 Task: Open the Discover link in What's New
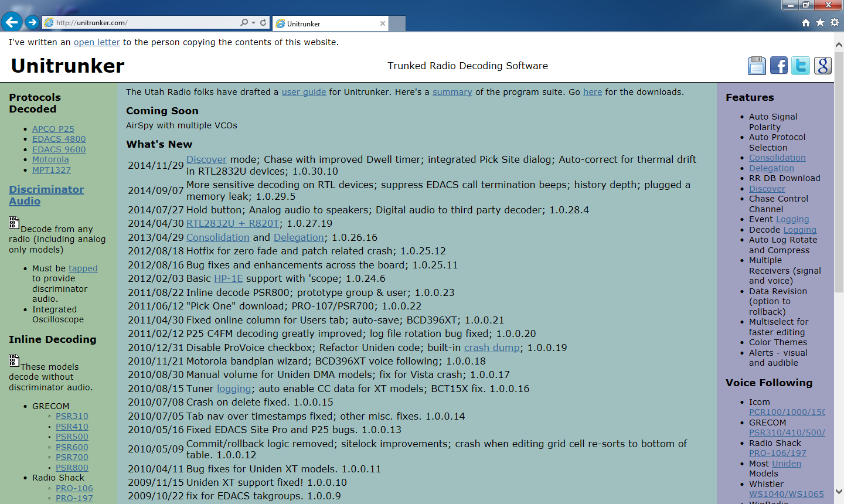pyautogui.click(x=206, y=159)
